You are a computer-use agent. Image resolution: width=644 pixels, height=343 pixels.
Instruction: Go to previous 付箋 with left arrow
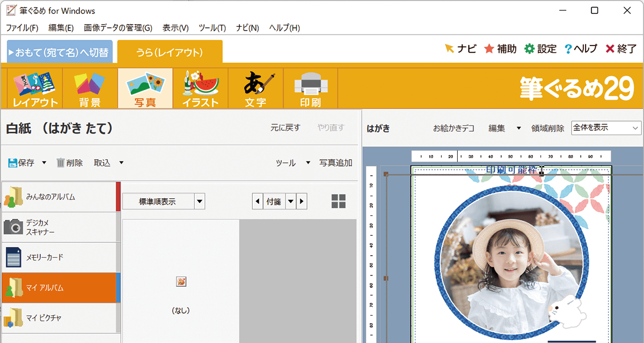coord(258,202)
